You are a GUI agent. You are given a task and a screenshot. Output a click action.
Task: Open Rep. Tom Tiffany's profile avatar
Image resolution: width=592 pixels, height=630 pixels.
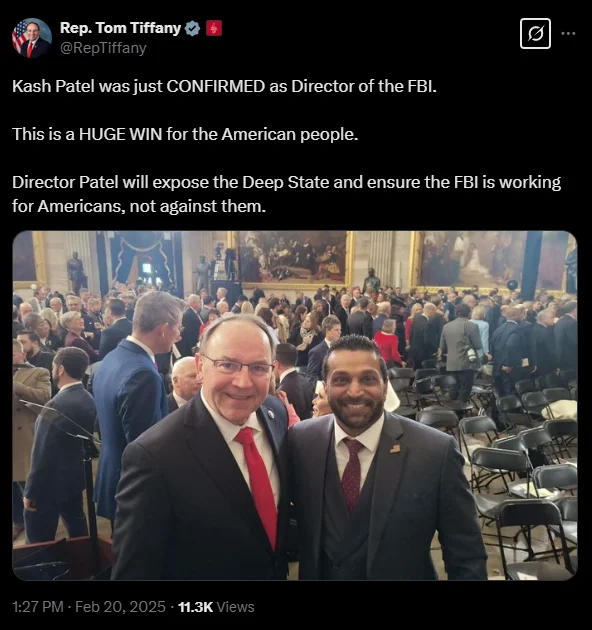[32, 38]
